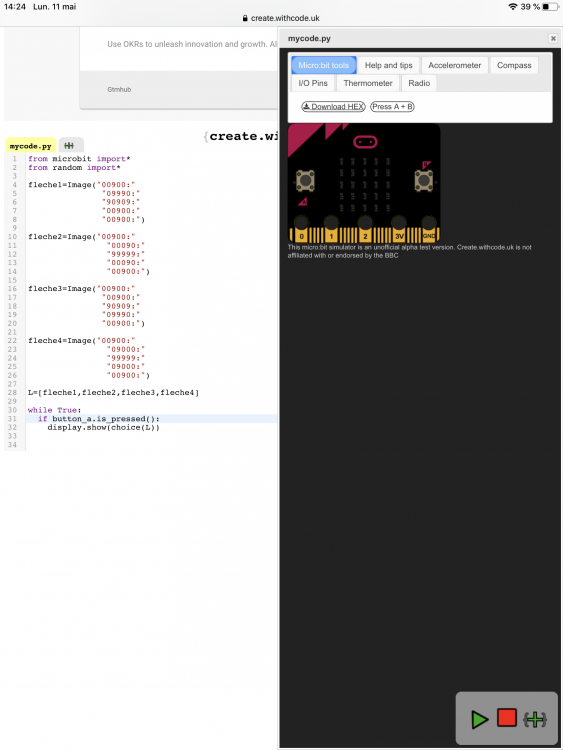Image resolution: width=563 pixels, height=750 pixels.
Task: Click 'fleche1=Image(' on line 4
Action: tap(62, 185)
